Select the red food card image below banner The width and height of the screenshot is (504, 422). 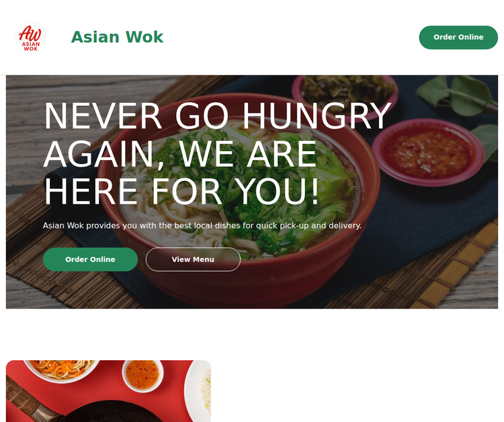(109, 391)
